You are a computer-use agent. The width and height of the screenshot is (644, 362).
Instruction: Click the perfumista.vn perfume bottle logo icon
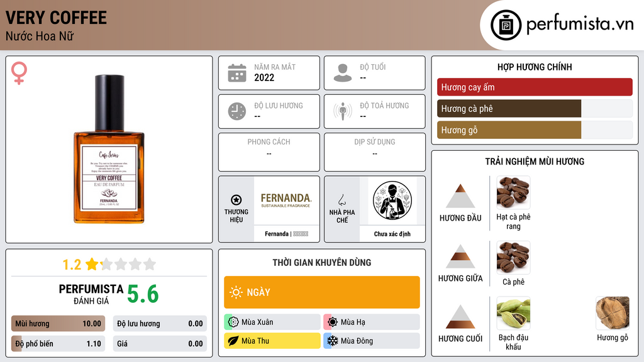click(x=506, y=25)
